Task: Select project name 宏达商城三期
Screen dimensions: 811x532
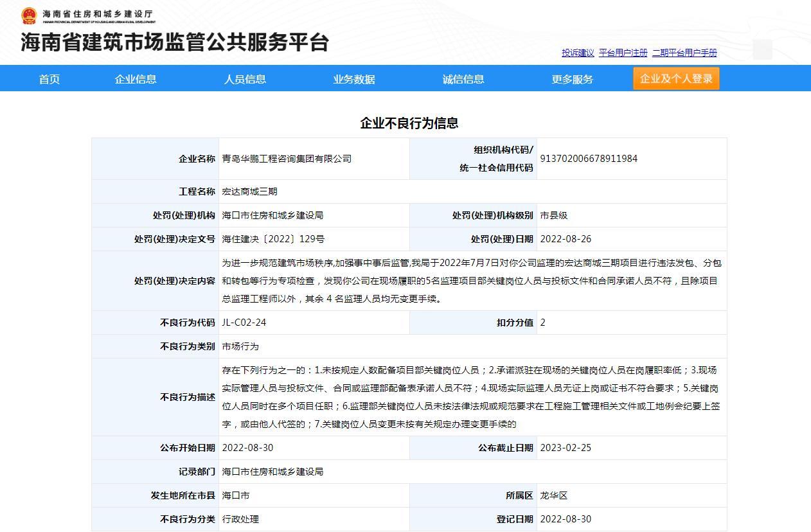Action: coord(249,191)
